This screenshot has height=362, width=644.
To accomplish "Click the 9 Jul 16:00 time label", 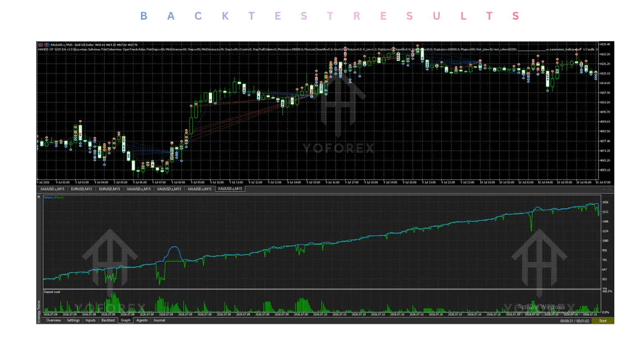I will (x=333, y=182).
